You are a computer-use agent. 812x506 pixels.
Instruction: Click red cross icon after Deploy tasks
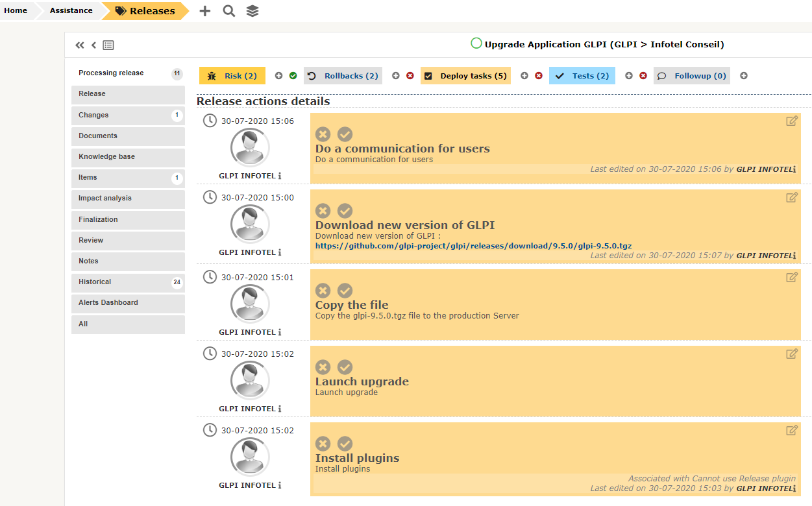click(x=539, y=76)
